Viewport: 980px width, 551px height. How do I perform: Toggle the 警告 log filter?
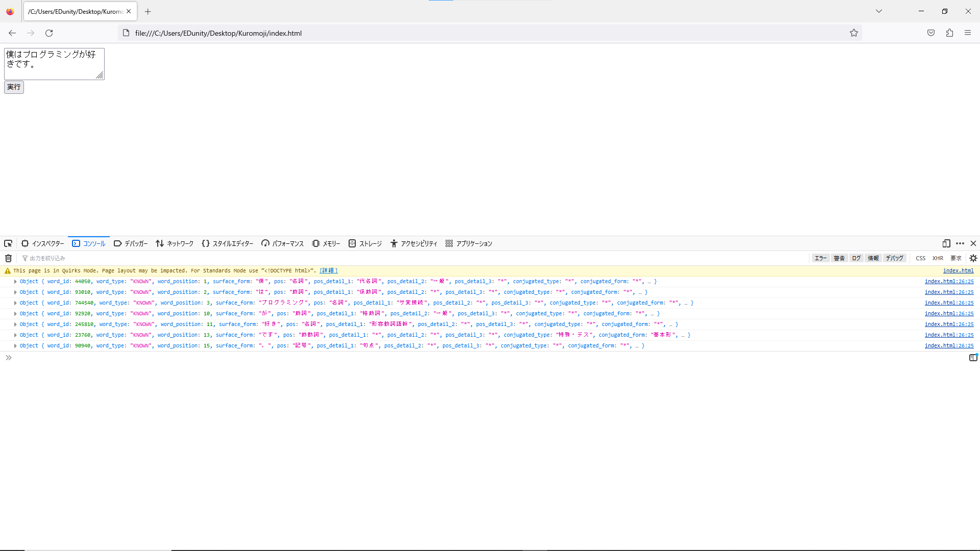coord(839,258)
